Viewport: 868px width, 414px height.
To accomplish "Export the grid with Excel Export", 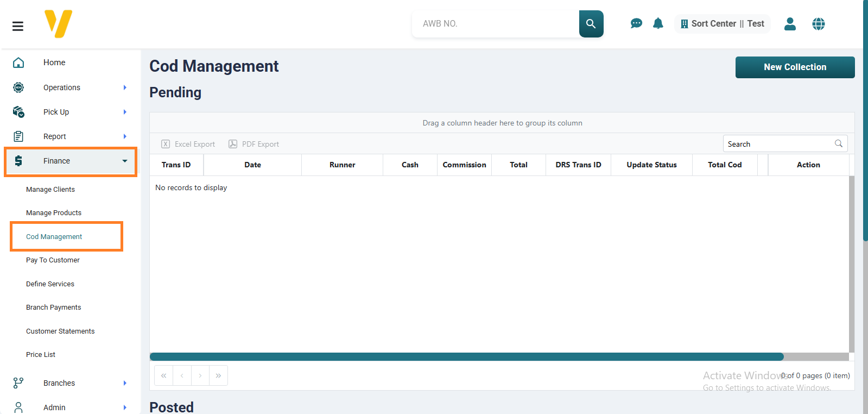I will click(x=188, y=144).
